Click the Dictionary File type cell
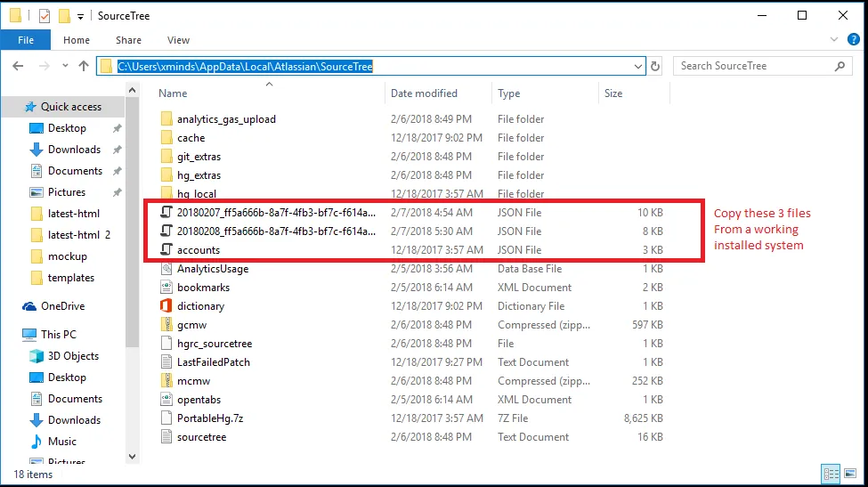868x487 pixels. pos(531,306)
